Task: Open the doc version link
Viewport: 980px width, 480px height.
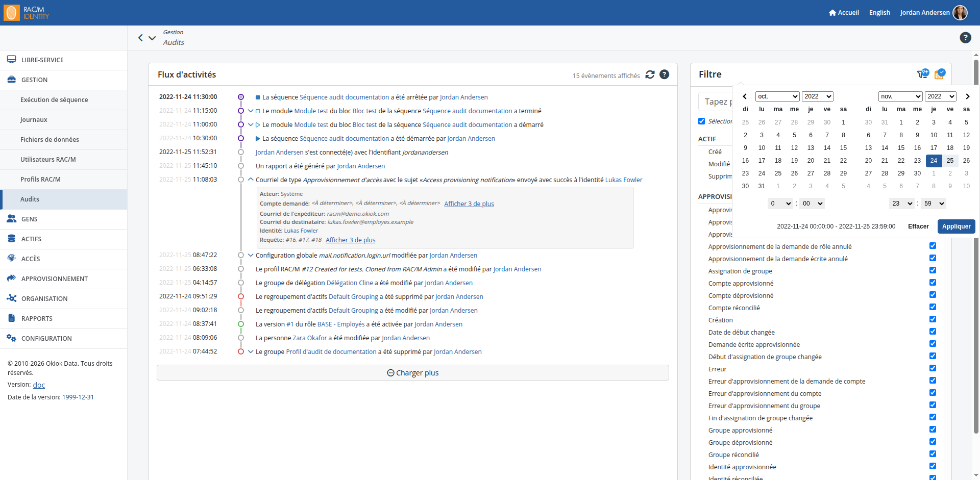Action: [39, 385]
